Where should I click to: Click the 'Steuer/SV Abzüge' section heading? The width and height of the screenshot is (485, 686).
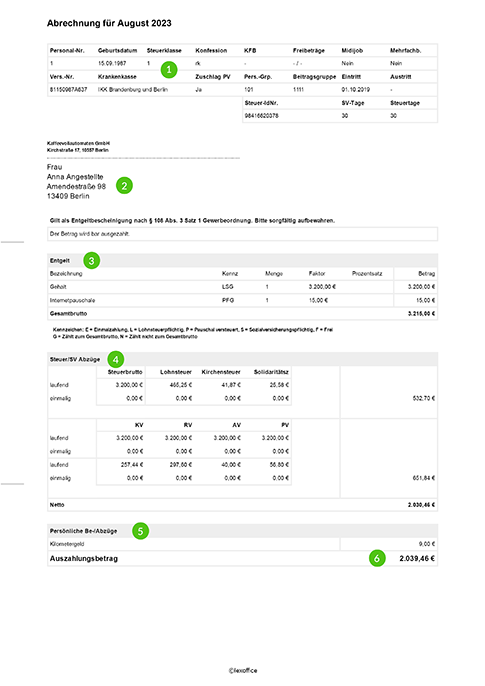75,360
